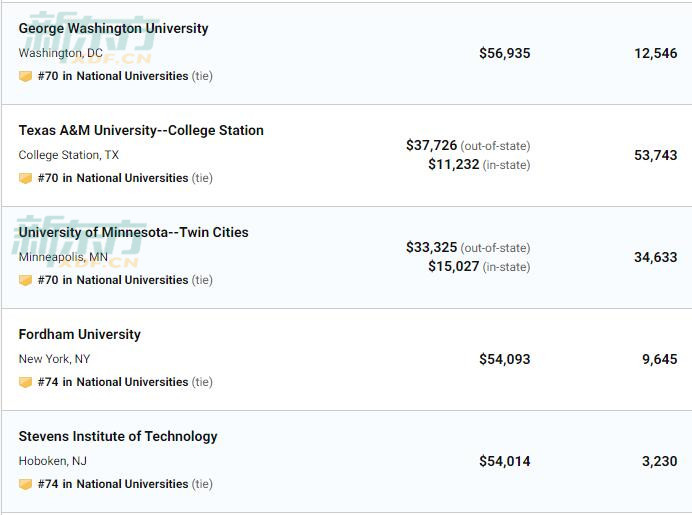Select Minnesota's $15,027 in-state tuition

point(454,267)
